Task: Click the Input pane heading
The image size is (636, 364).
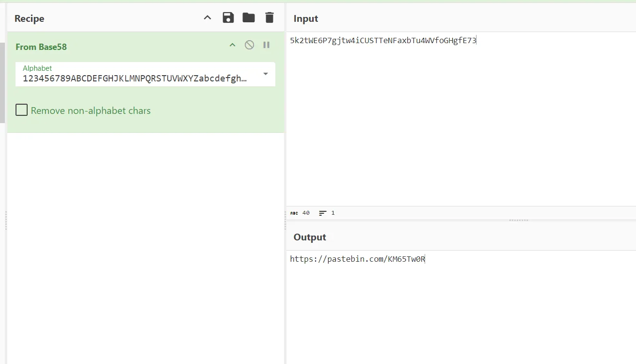Action: click(x=306, y=18)
